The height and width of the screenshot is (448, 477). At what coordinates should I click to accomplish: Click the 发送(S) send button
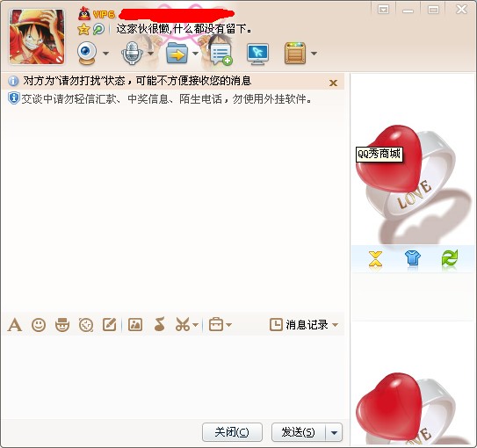pos(298,432)
